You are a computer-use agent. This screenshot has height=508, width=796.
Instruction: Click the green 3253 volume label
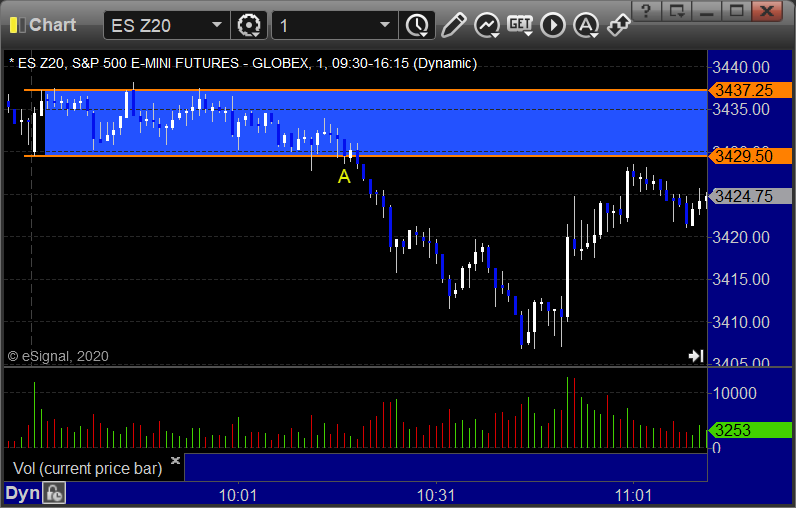point(750,430)
